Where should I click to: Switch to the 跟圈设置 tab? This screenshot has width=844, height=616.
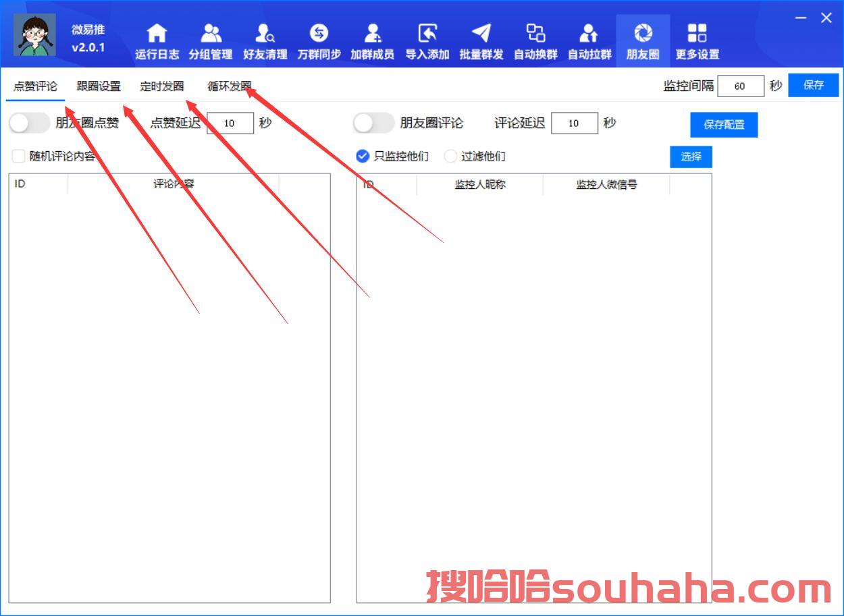click(x=99, y=86)
